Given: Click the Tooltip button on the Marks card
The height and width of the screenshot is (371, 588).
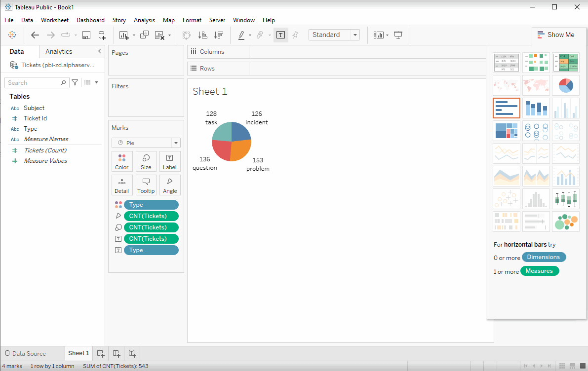Looking at the screenshot, I should pyautogui.click(x=146, y=185).
